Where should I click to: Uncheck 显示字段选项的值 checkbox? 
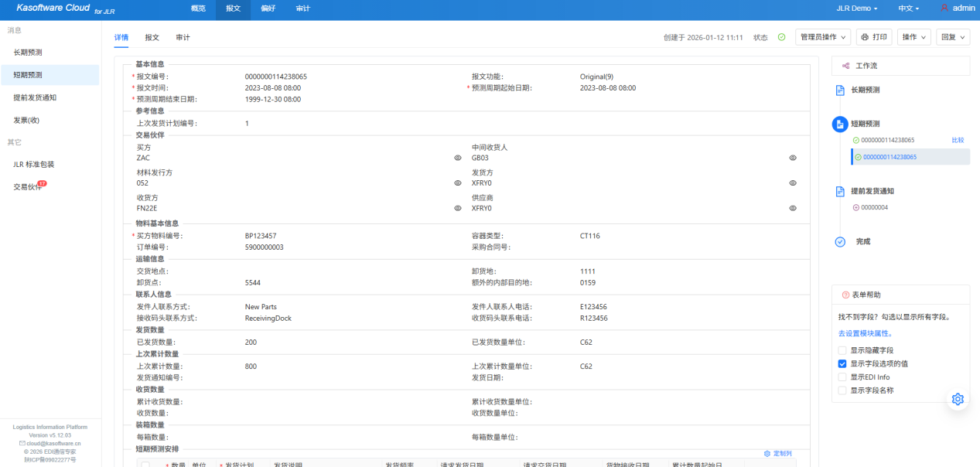(x=842, y=363)
